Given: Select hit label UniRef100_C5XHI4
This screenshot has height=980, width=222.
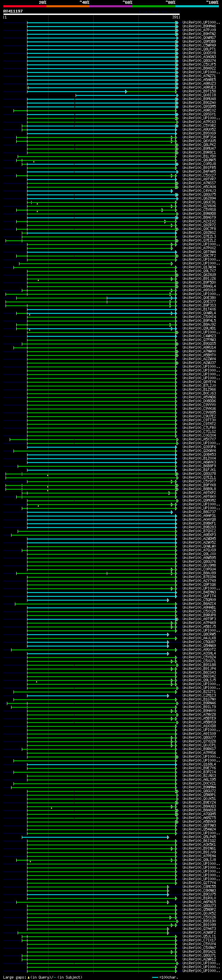Looking at the screenshot, I should pyautogui.click(x=199, y=317).
